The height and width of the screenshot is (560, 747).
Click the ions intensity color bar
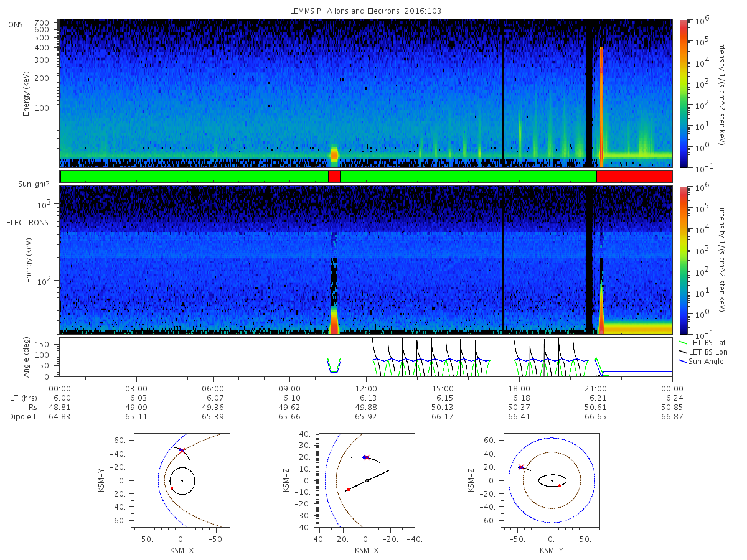pos(684,93)
